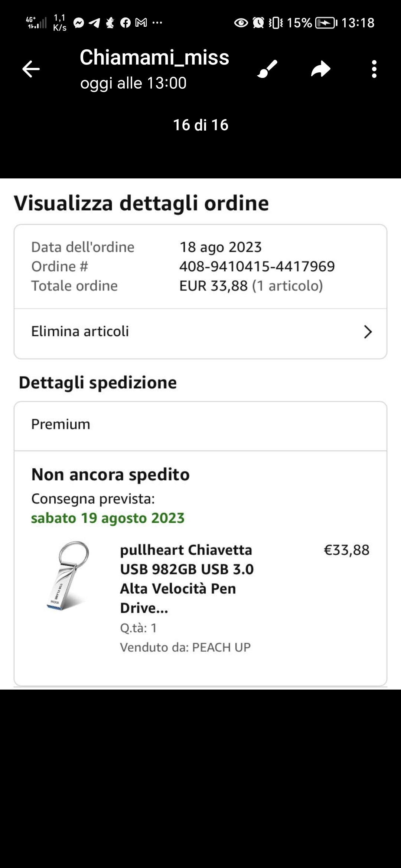Tap the Venduto da PEACH UP seller
This screenshot has width=401, height=868.
185,647
